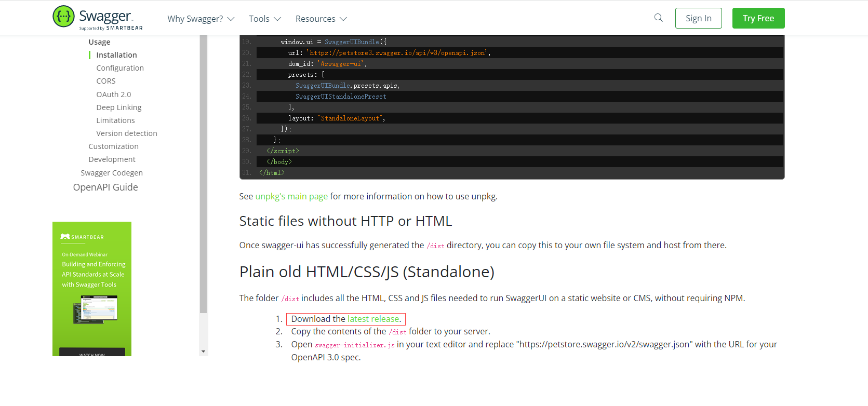Expand the Tools dropdown chevron

(277, 19)
